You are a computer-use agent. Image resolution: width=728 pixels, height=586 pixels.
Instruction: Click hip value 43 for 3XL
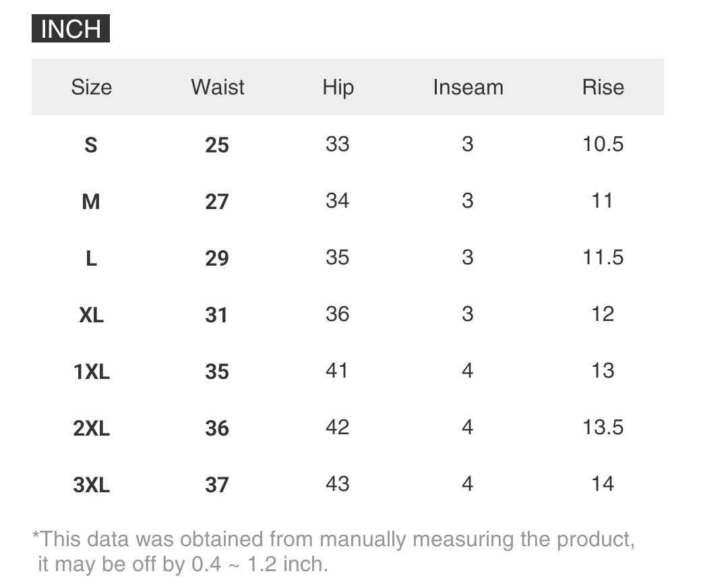337,484
